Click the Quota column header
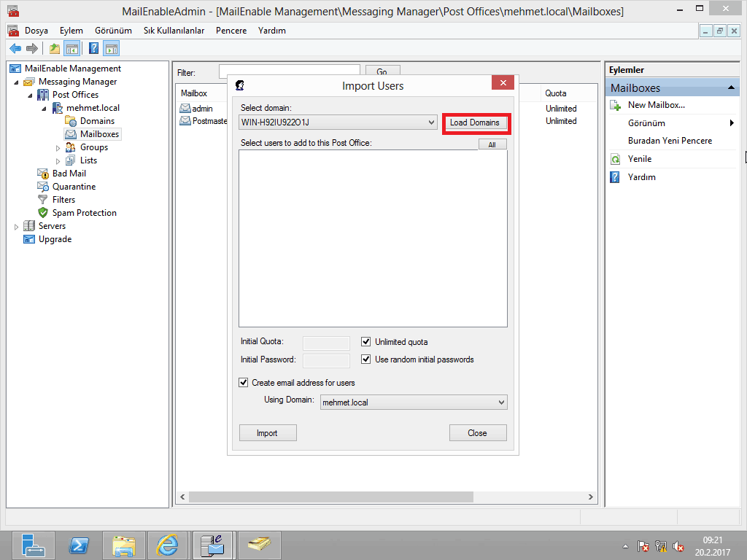 pos(555,93)
